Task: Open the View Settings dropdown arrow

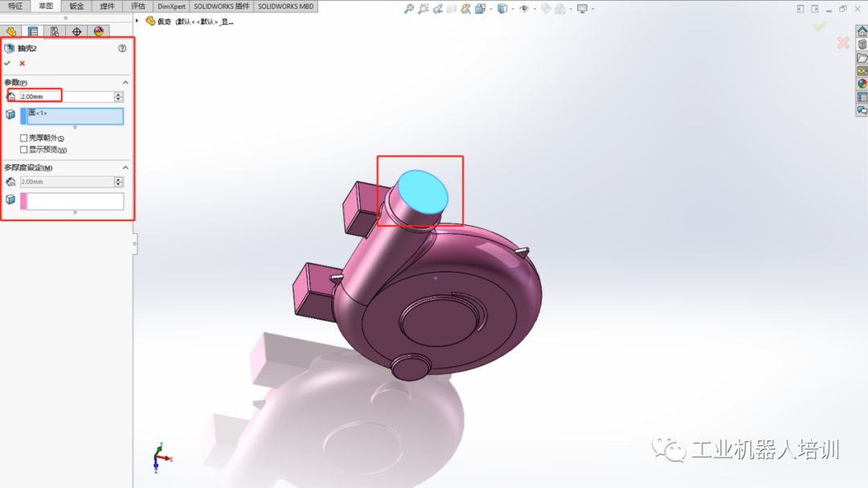Action: coord(593,9)
